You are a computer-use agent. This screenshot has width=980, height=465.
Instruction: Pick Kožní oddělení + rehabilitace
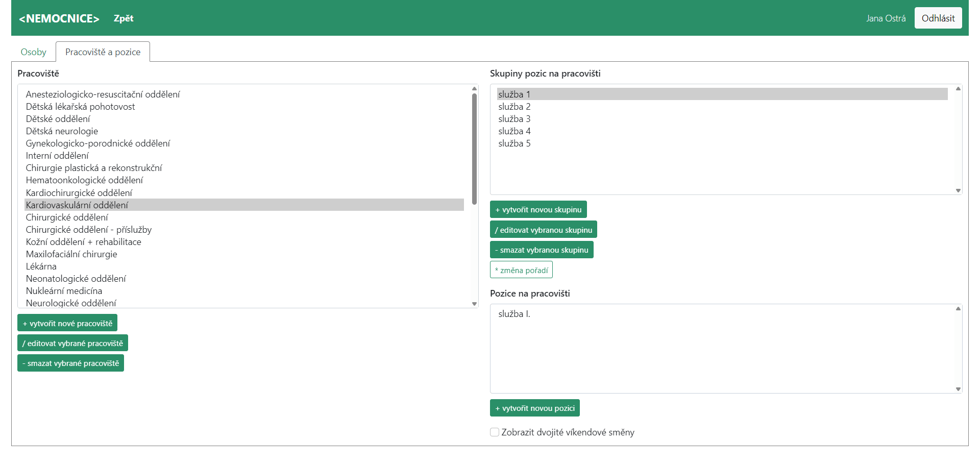click(x=244, y=242)
